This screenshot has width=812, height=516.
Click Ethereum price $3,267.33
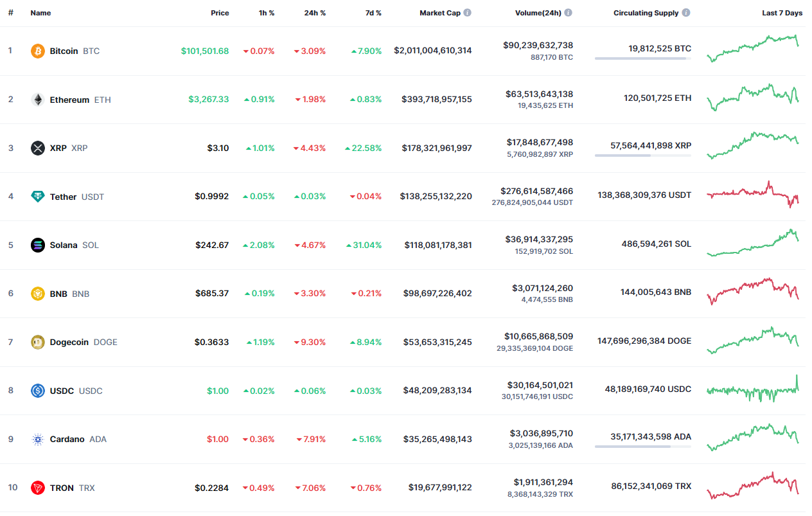(209, 100)
